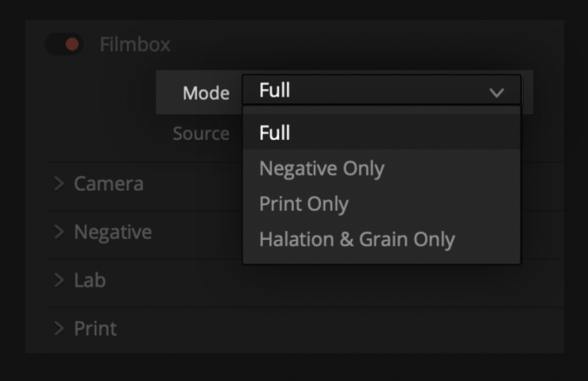The width and height of the screenshot is (588, 381).
Task: Select Full from the Mode list
Action: click(275, 133)
